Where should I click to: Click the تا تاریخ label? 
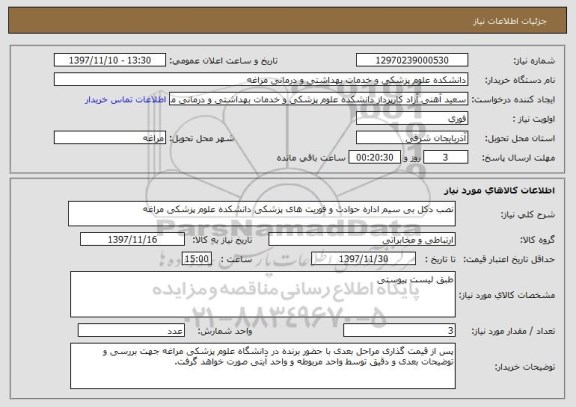(x=440, y=259)
